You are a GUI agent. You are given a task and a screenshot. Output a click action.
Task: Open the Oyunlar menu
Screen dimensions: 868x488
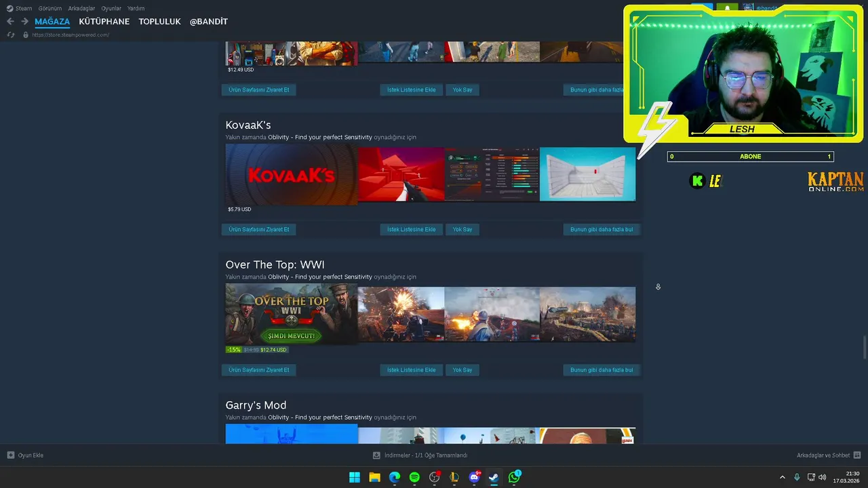click(111, 8)
